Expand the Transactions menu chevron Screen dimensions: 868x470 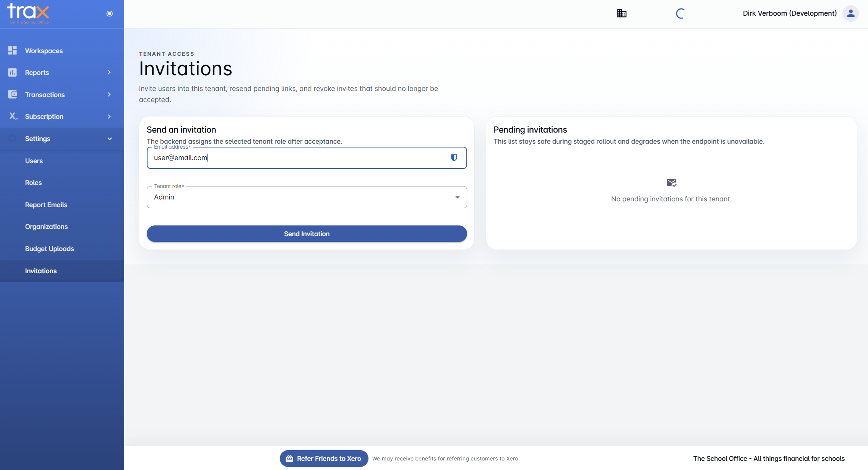pos(109,94)
